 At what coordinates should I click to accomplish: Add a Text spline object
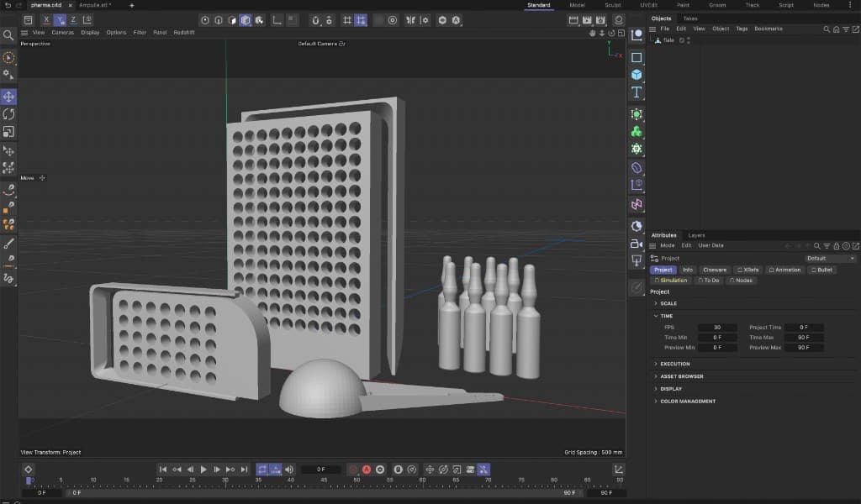[637, 92]
